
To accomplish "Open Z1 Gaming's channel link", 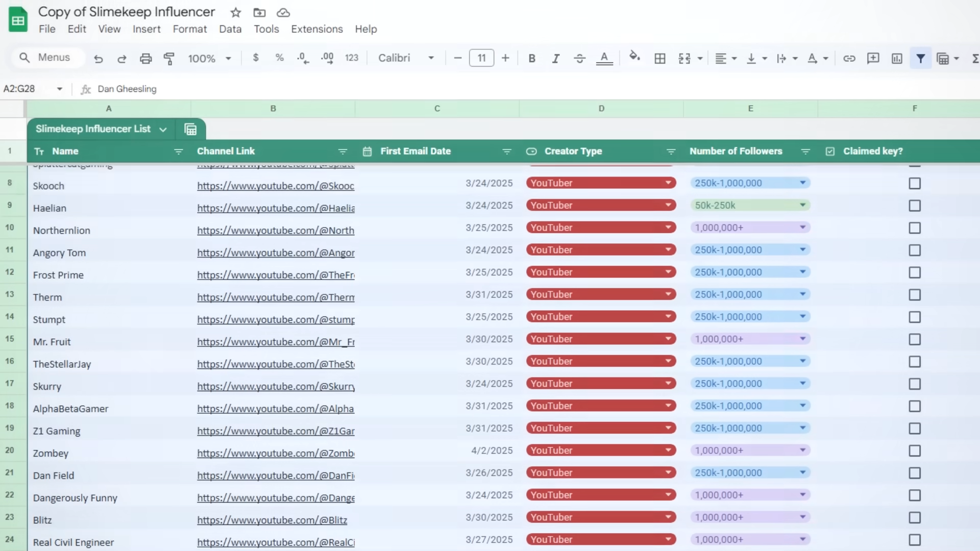I will click(x=276, y=431).
